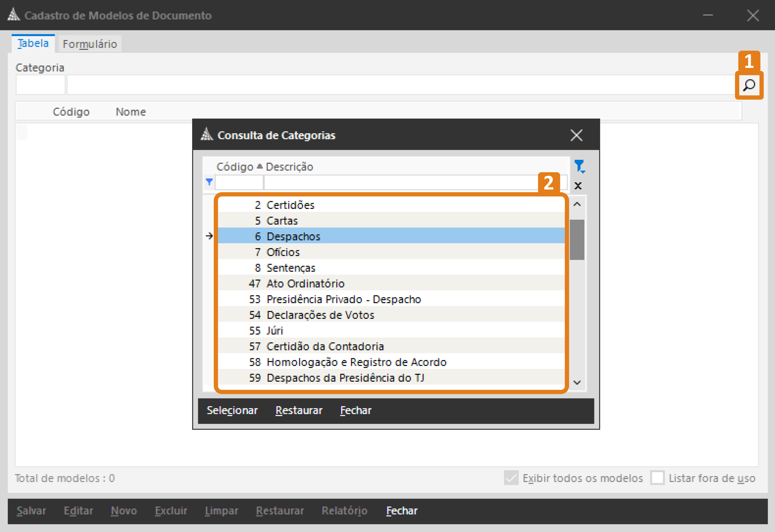The width and height of the screenshot is (775, 532).
Task: Click Fechar in the categories dialog
Action: [355, 410]
